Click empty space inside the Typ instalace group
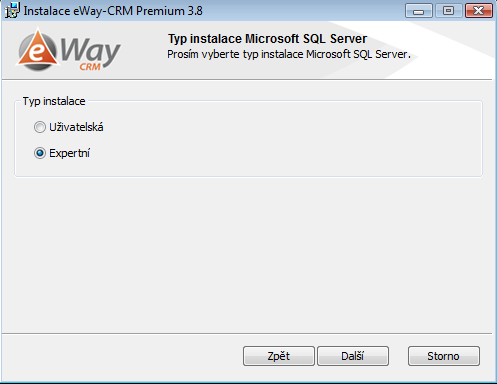 pyautogui.click(x=283, y=140)
